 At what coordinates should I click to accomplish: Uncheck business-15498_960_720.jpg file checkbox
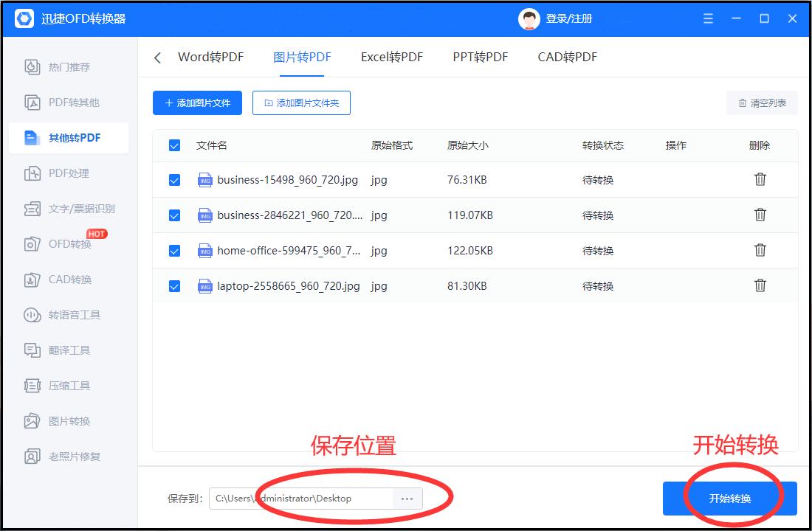click(174, 179)
